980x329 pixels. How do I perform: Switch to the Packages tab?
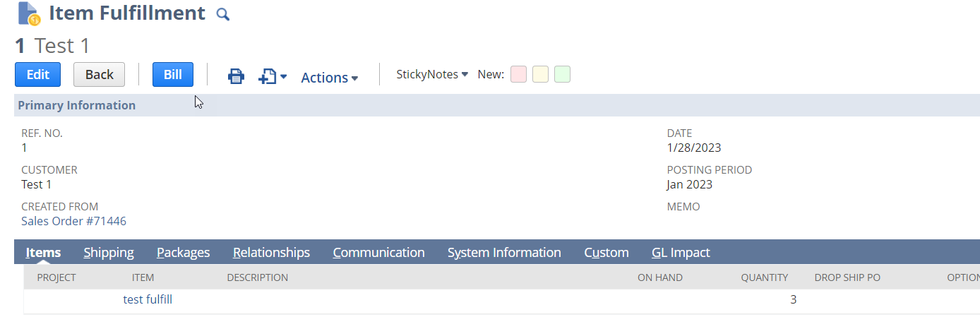click(x=184, y=252)
